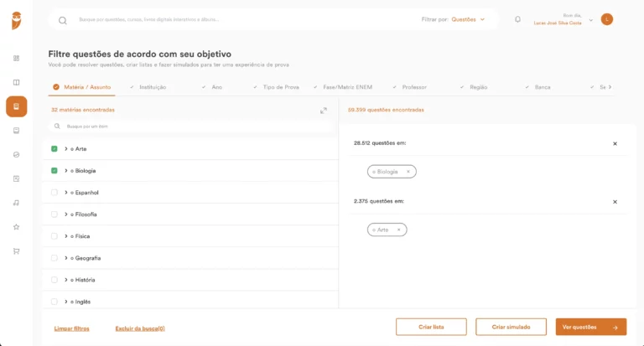Switch to the Instituição filter tab

[x=152, y=87]
